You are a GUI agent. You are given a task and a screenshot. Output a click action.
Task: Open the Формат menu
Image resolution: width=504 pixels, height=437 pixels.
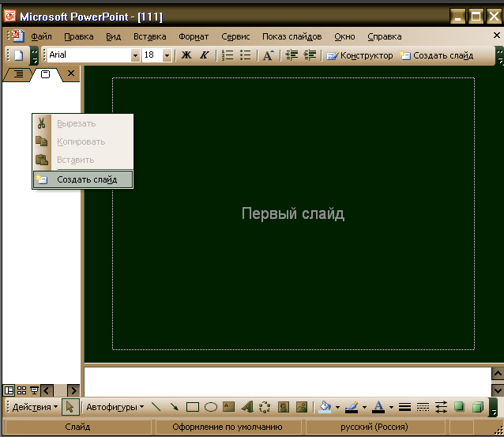(194, 36)
